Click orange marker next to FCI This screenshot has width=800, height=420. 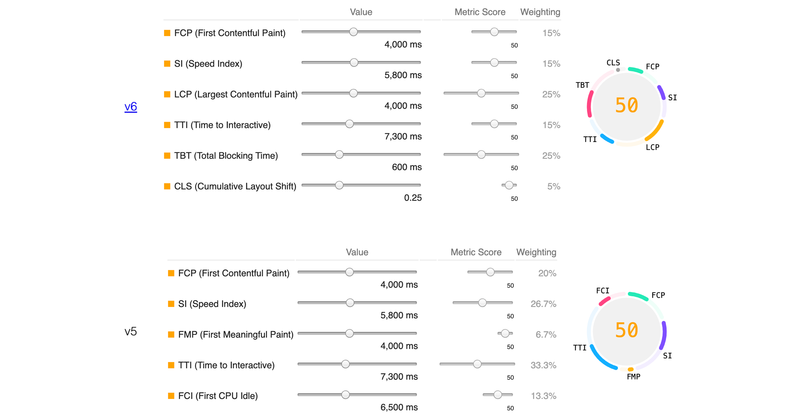[171, 396]
